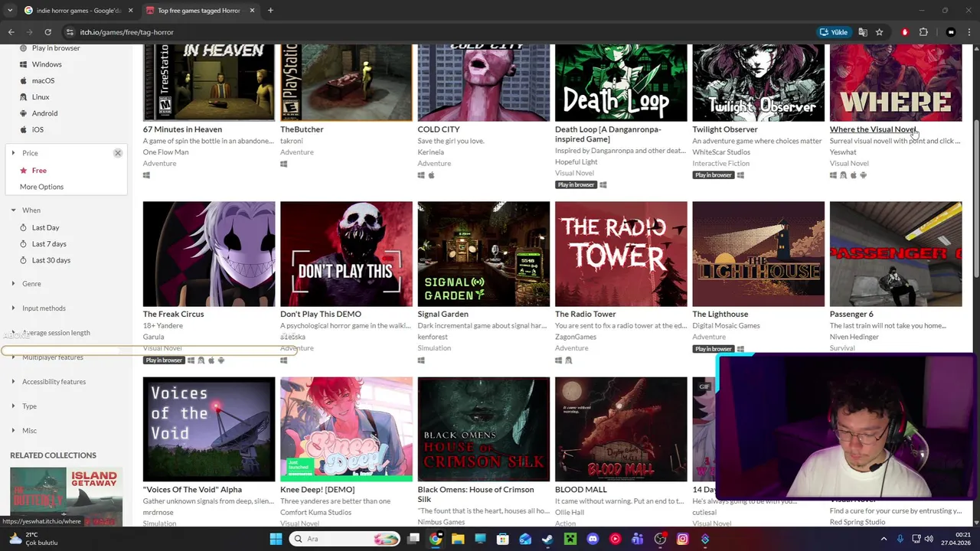
Task: Click the Android icon under Where the Visual Novel
Action: coord(863,175)
